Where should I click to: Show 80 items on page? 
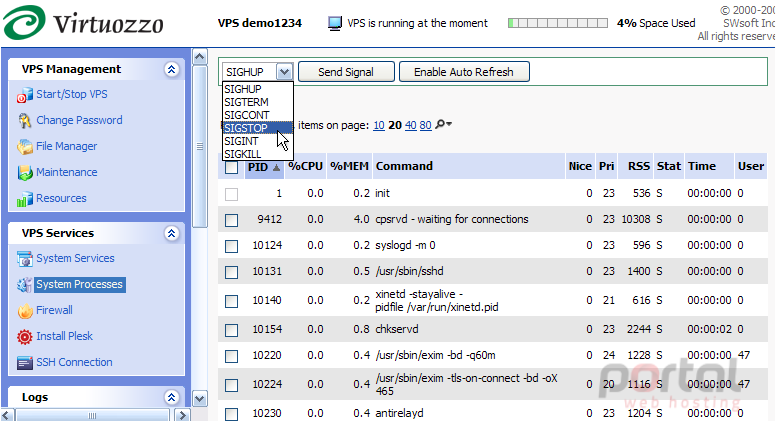point(426,125)
